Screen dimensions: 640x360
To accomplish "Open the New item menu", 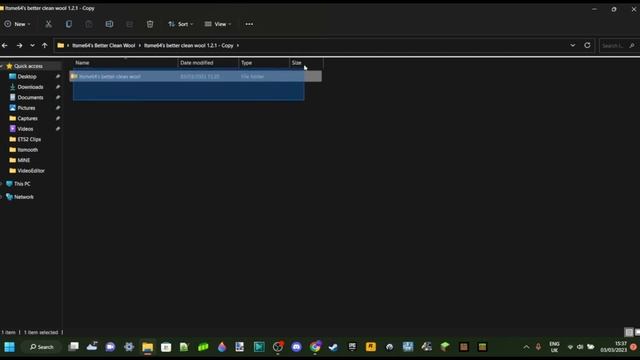I will coord(17,24).
